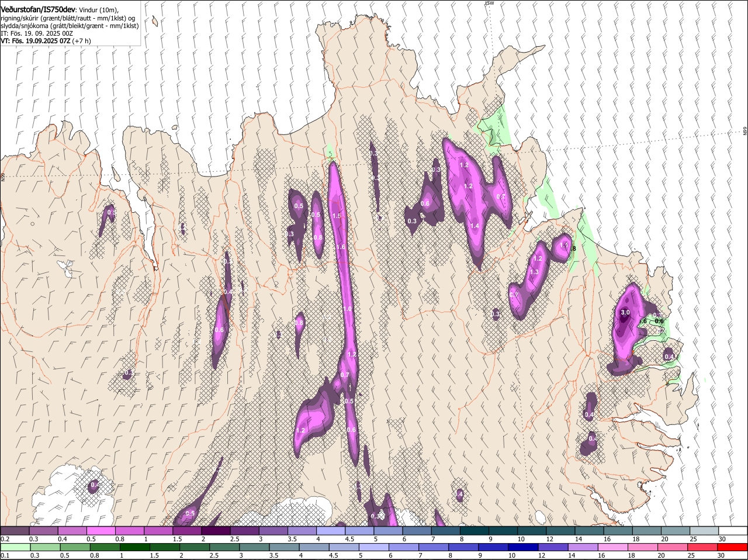Pick the bright pink 0.5 swatch in upper legend
Image resolution: width=748 pixels, height=560 pixels.
(x=101, y=530)
